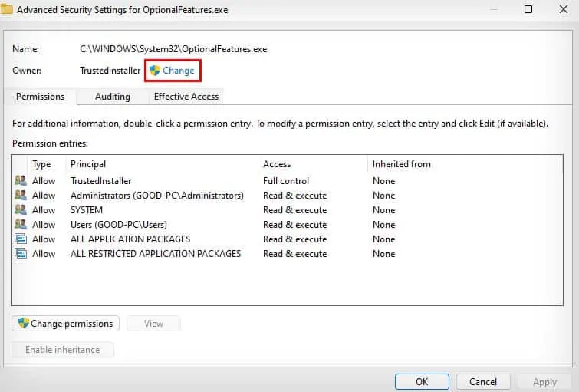This screenshot has width=579, height=392.
Task: Open the Auditing tab
Action: tap(113, 97)
